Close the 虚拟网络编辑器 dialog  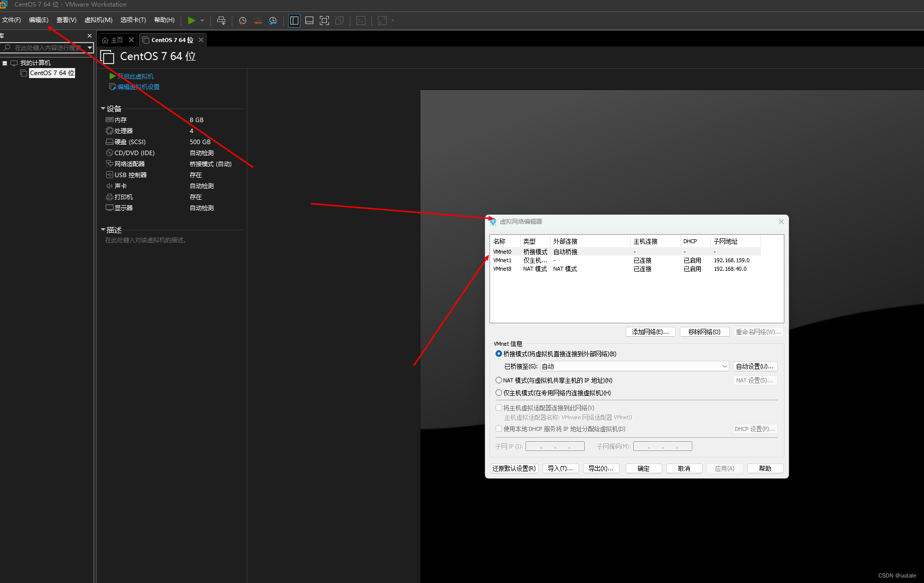point(781,222)
